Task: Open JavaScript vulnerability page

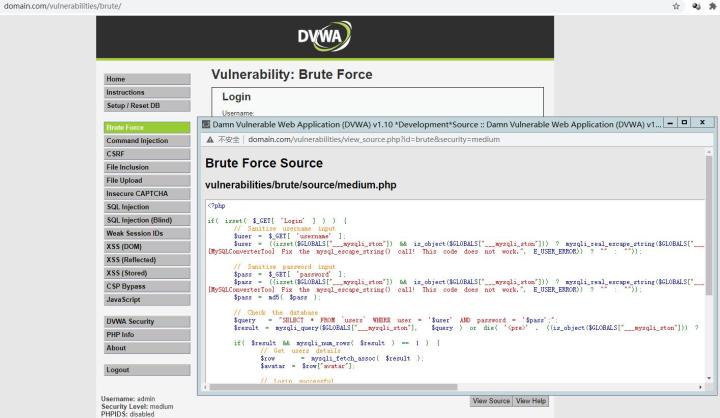Action: pos(147,299)
